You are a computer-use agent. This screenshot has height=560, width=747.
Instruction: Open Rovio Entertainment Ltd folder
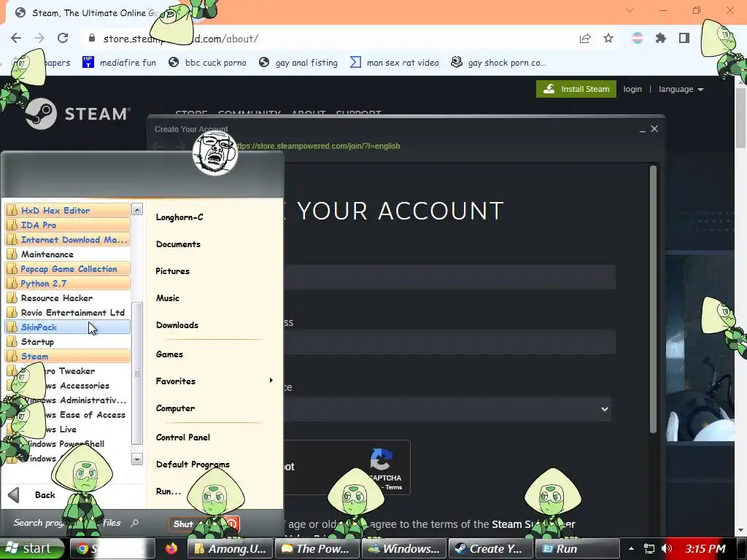[67, 313]
